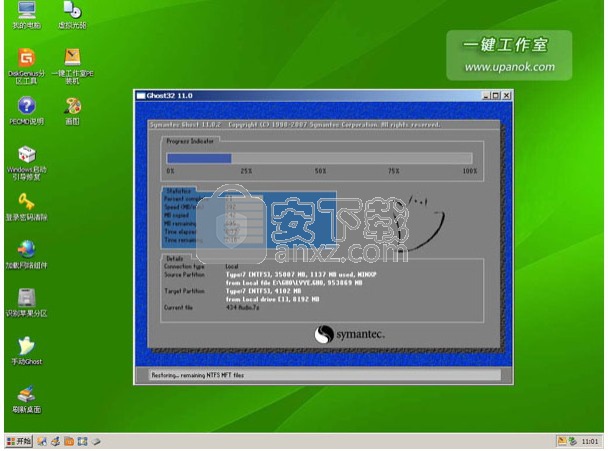Click the Ghost restore progress bar
This screenshot has width=608, height=451.
(320, 158)
